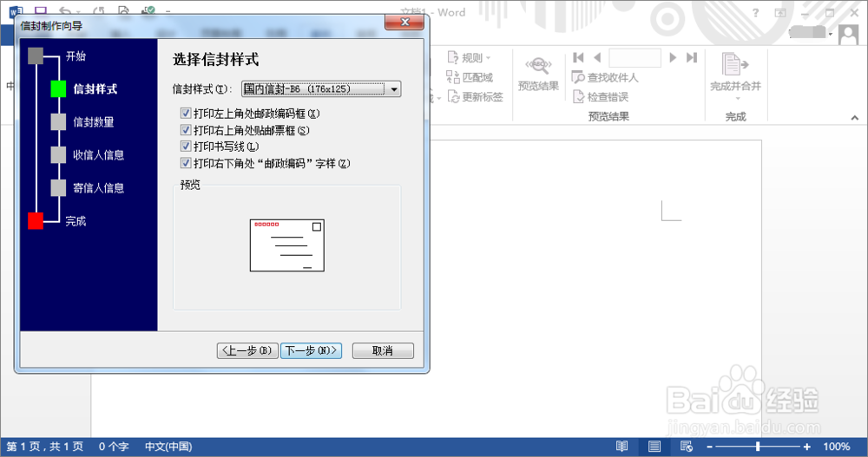Go to first record arrow in ribbon
Image resolution: width=868 pixels, height=457 pixels.
(x=578, y=57)
